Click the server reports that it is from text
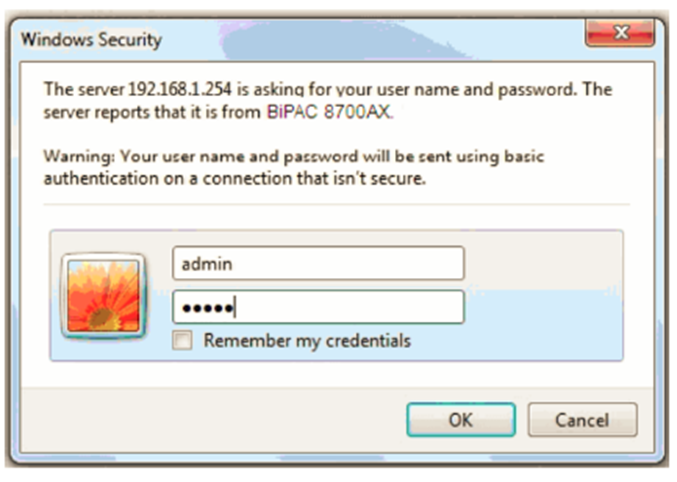 tap(152, 112)
